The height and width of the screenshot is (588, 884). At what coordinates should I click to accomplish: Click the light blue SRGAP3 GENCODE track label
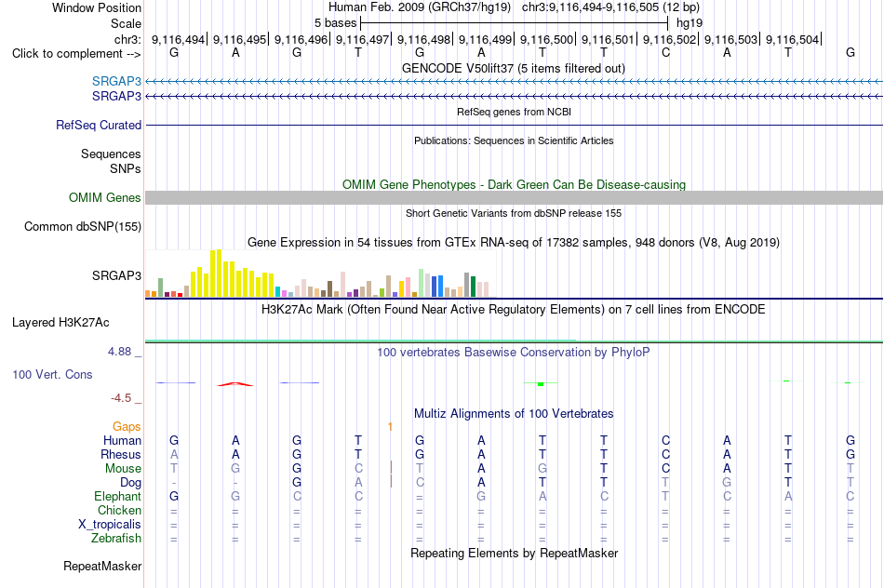(x=116, y=81)
